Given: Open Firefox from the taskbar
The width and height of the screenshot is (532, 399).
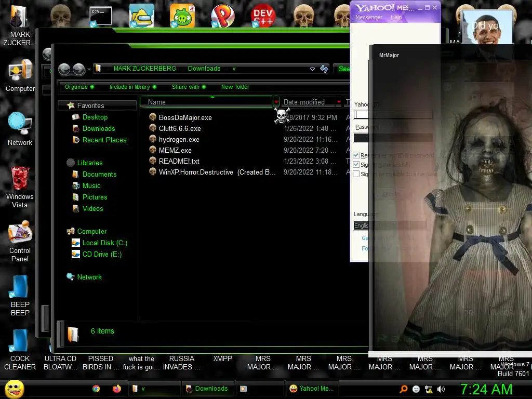Looking at the screenshot, I should click(x=117, y=389).
